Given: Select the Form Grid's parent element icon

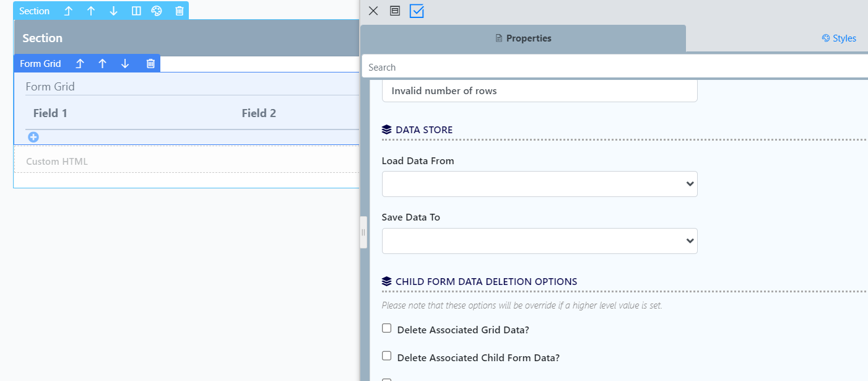Looking at the screenshot, I should [x=80, y=64].
